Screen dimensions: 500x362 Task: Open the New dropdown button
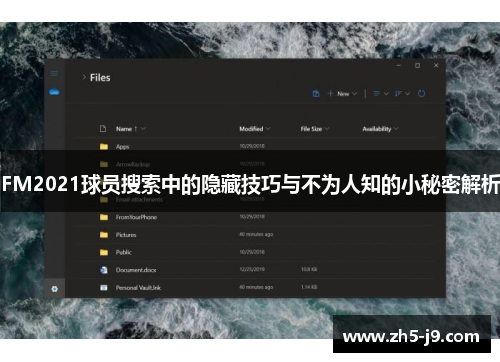click(x=342, y=94)
